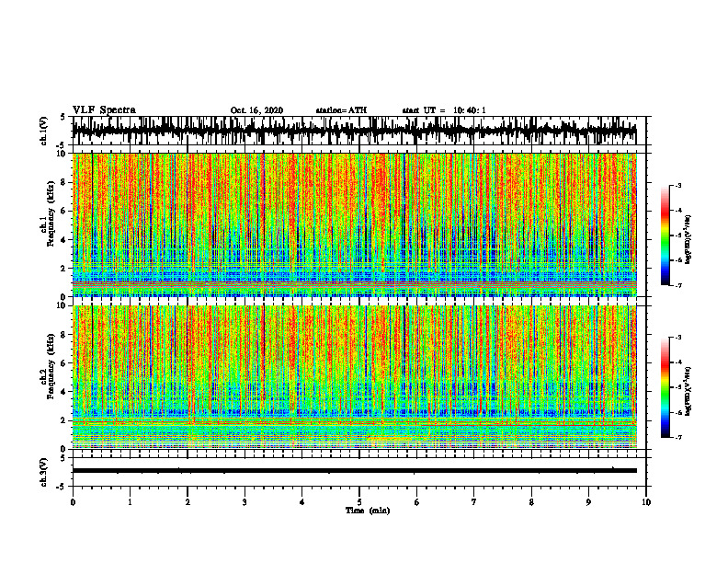Click time-axis tick label '2'
Viewport: 728px width, 563px height.
(x=188, y=502)
